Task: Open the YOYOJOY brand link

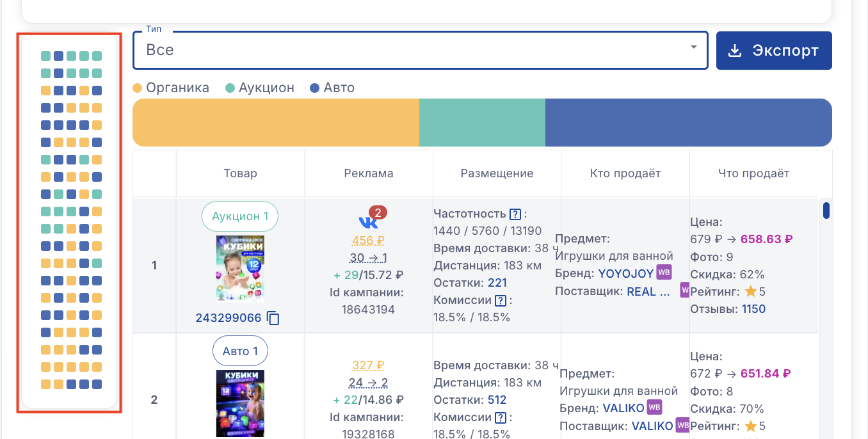Action: [x=625, y=274]
